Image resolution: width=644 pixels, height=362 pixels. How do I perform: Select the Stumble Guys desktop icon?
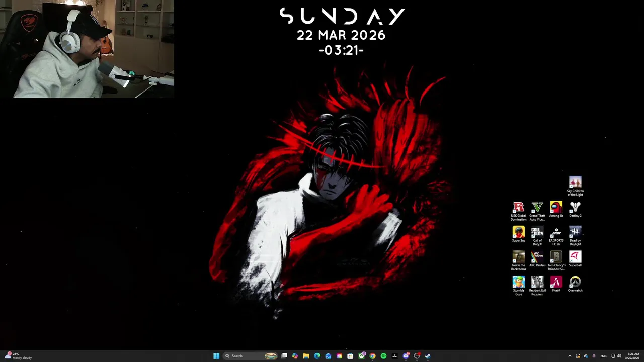518,286
